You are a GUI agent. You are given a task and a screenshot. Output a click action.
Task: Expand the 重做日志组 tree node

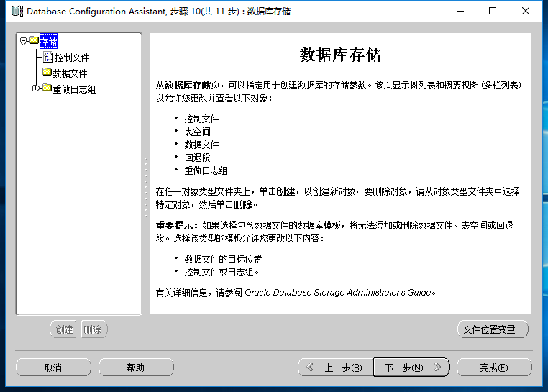point(35,88)
